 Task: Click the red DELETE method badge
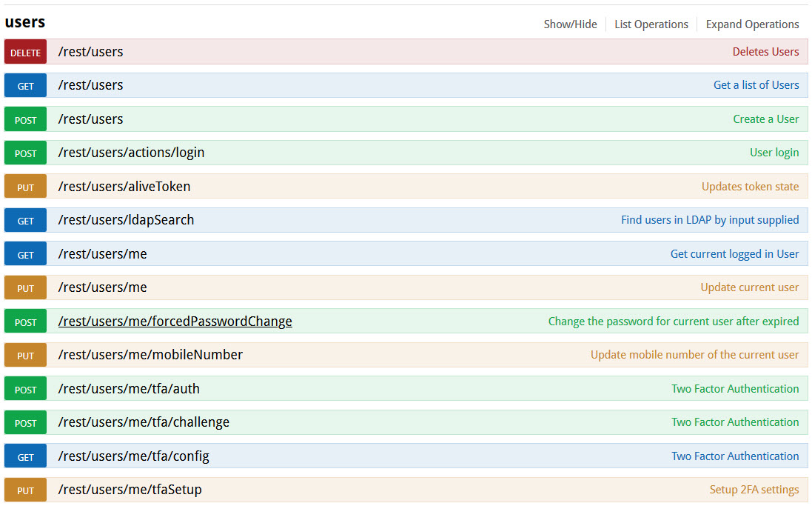pyautogui.click(x=25, y=53)
